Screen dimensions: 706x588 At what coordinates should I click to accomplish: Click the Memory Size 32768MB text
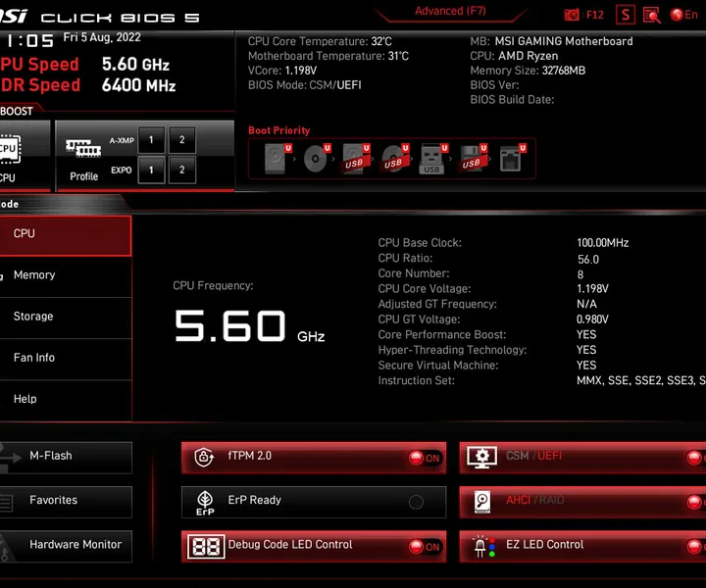point(528,71)
